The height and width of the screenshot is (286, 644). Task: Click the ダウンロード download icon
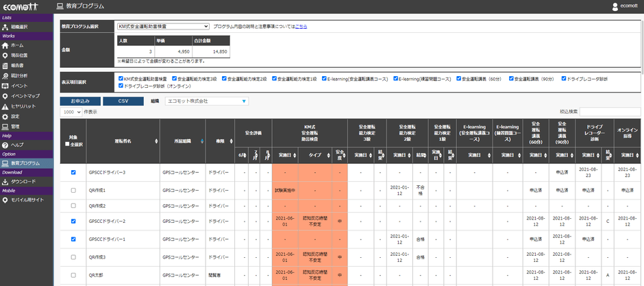5,182
